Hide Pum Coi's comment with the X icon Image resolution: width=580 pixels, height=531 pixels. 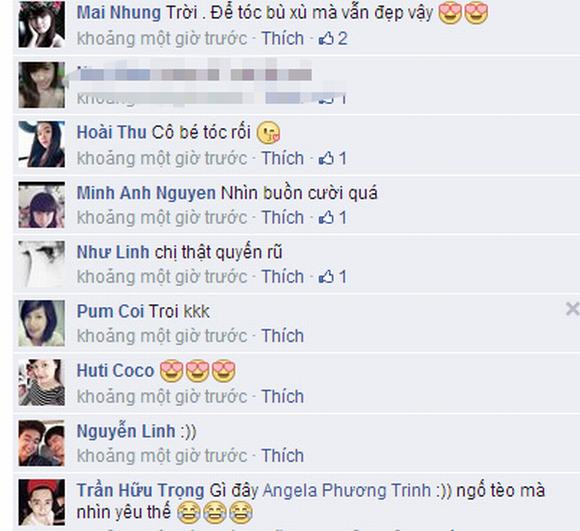tap(573, 309)
